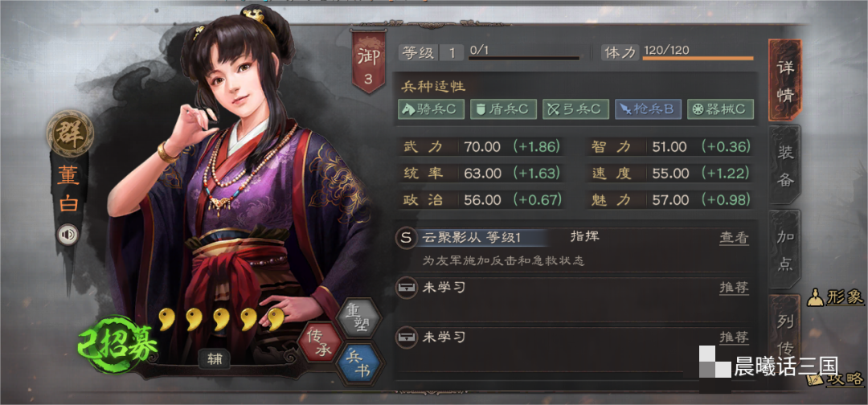Click 推荐 on first unlearned skill slot
868x405 pixels.
tap(734, 288)
